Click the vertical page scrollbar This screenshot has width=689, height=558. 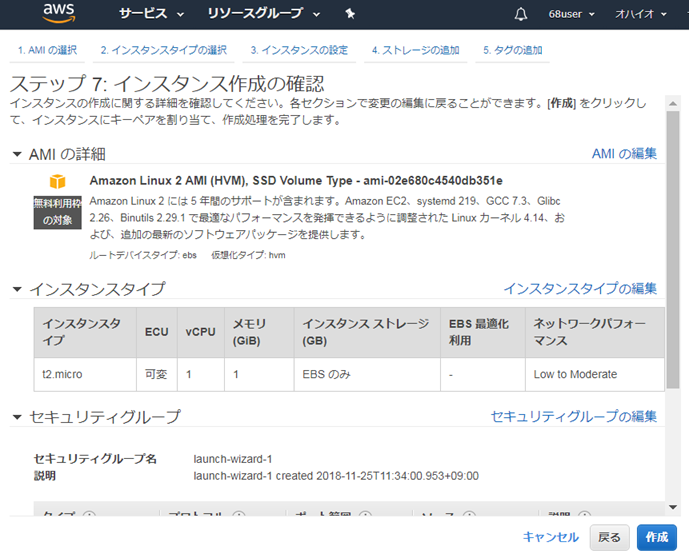[x=674, y=250]
